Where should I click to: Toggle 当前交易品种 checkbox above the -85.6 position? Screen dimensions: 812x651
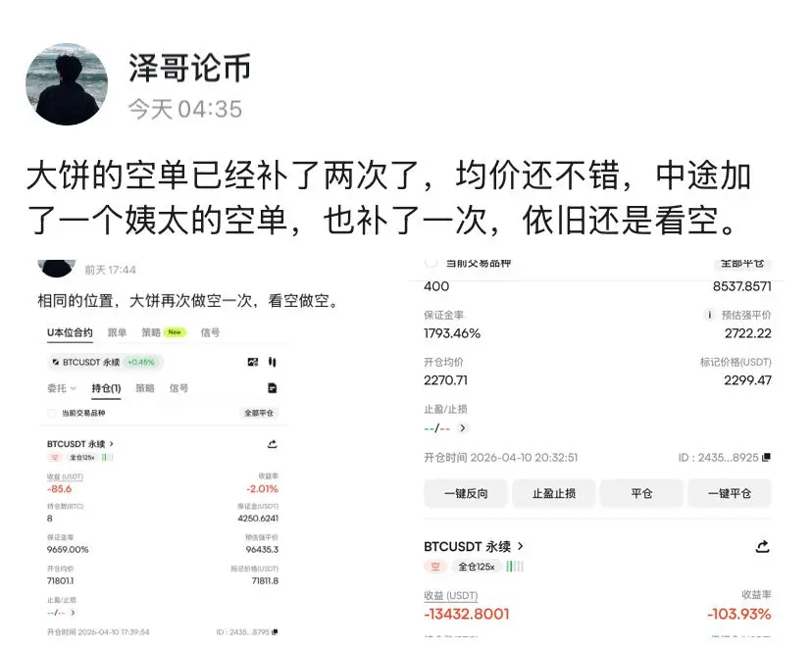(51, 413)
